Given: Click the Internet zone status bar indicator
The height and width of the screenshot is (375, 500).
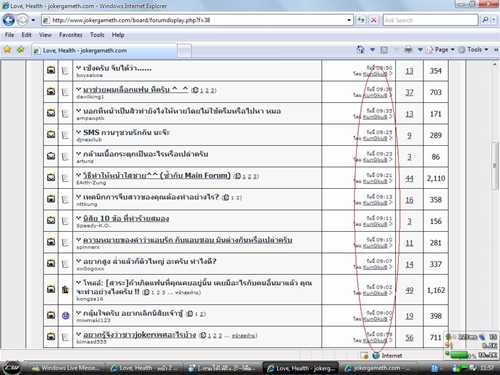Looking at the screenshot, I should [387, 356].
